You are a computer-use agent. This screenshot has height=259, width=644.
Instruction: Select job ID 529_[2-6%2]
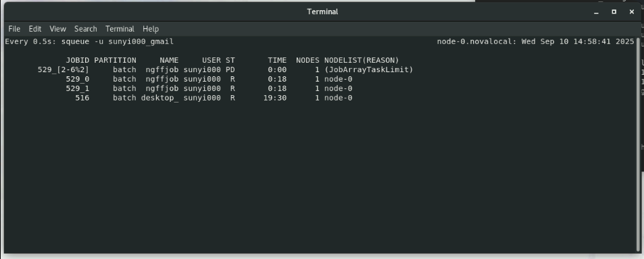(x=64, y=69)
